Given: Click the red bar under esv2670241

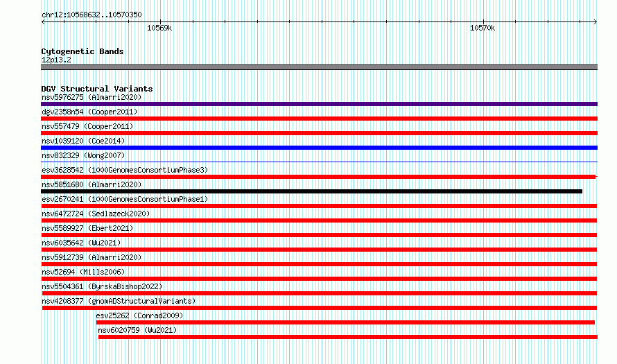Looking at the screenshot, I should coord(319,206).
